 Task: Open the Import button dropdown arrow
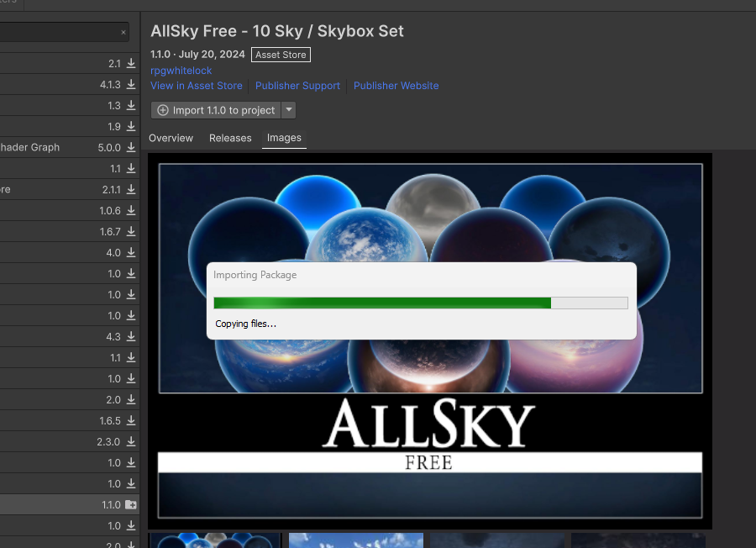coord(289,110)
